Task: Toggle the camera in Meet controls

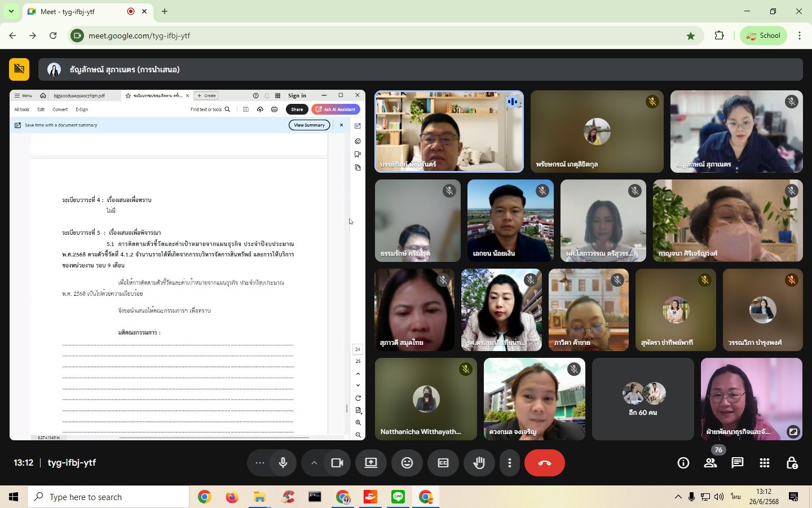Action: (x=337, y=463)
